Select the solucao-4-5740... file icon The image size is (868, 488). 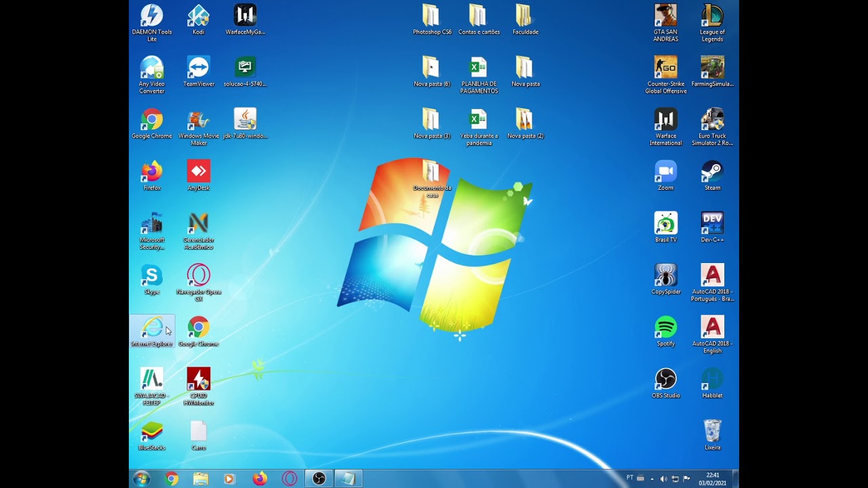pos(245,71)
